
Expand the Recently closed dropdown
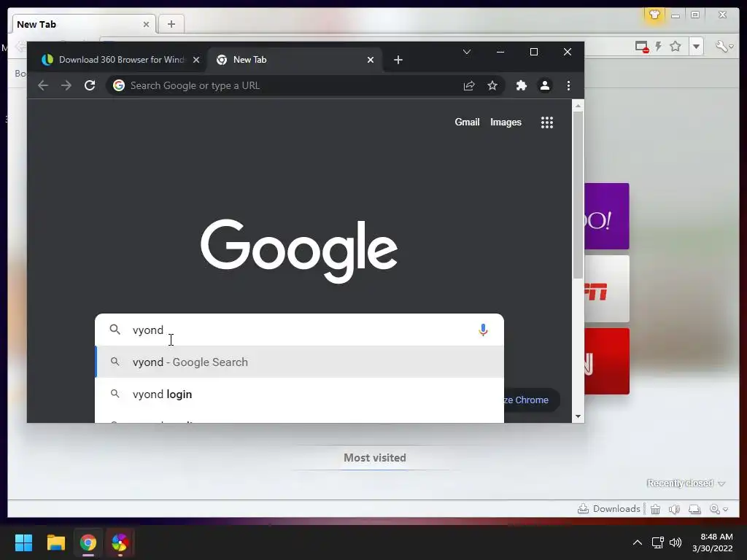686,483
